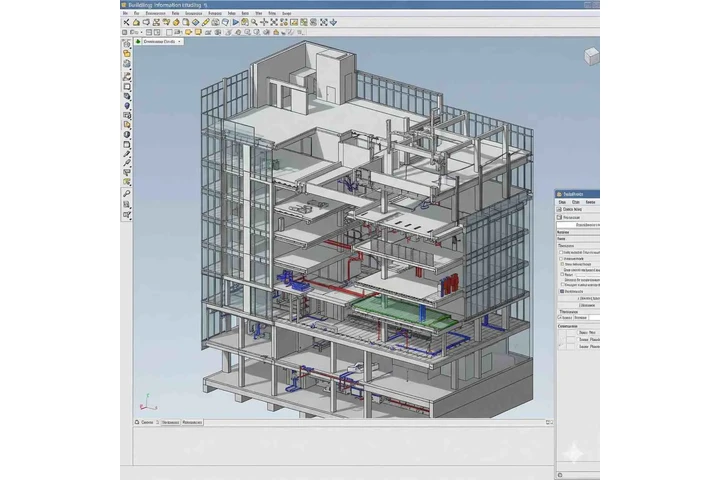Click the yellow sticky note icon in second toolbar
The image size is (720, 480).
coord(198,32)
